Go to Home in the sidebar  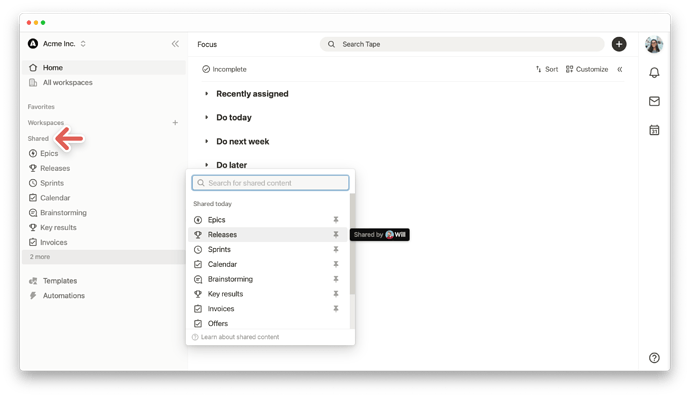click(104, 68)
